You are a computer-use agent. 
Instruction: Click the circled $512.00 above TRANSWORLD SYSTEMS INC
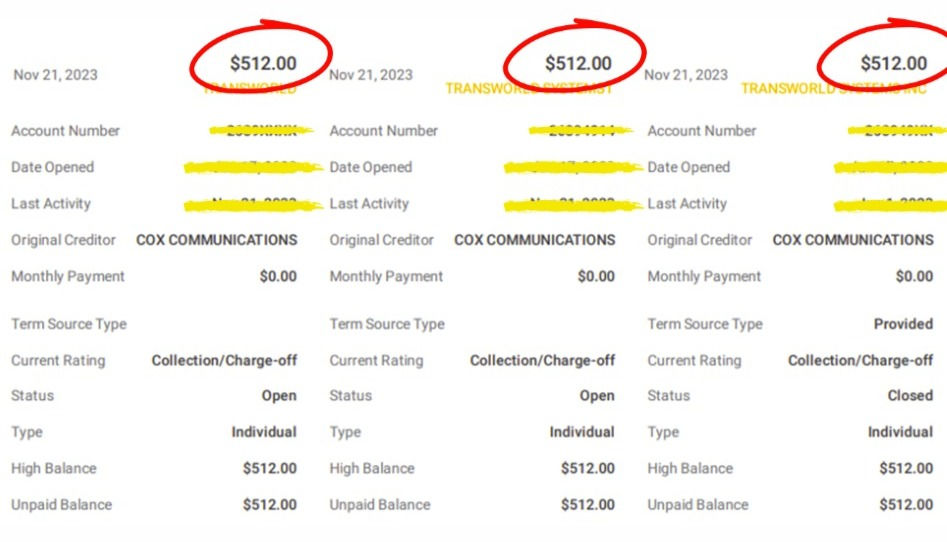click(893, 63)
